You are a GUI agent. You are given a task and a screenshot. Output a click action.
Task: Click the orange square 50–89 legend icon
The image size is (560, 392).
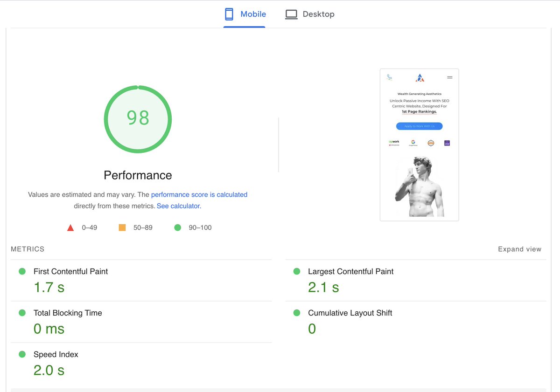click(122, 228)
